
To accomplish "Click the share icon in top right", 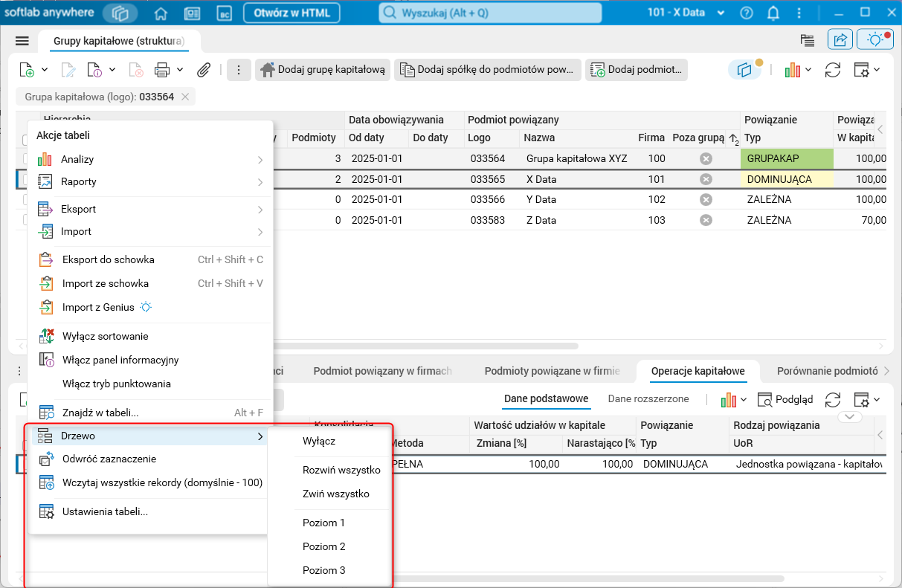I will coord(841,40).
